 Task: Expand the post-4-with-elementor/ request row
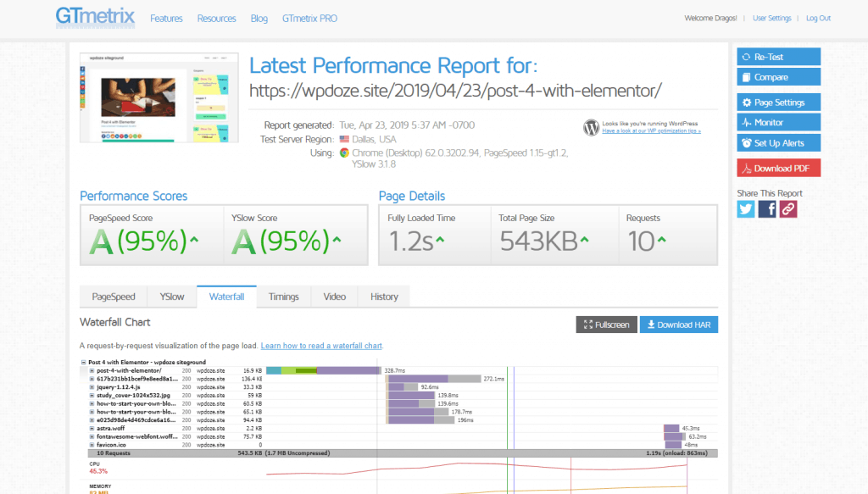tap(92, 370)
